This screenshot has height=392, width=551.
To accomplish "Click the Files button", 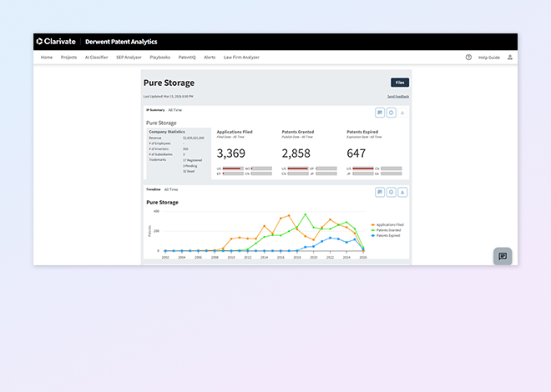I will click(400, 83).
